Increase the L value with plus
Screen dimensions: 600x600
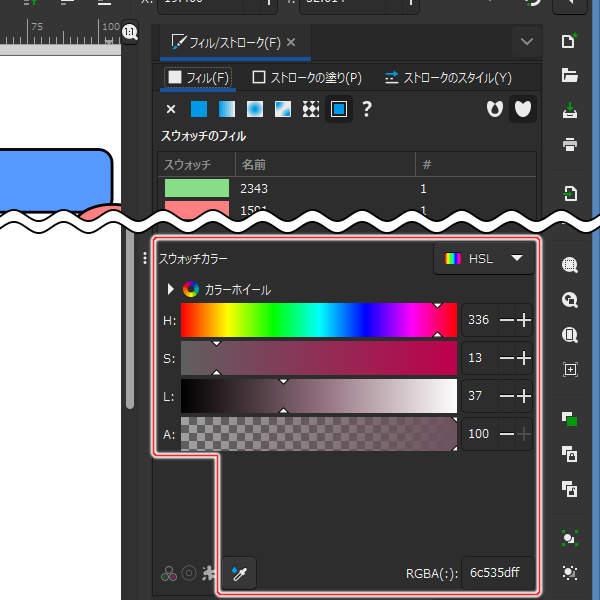tap(524, 396)
